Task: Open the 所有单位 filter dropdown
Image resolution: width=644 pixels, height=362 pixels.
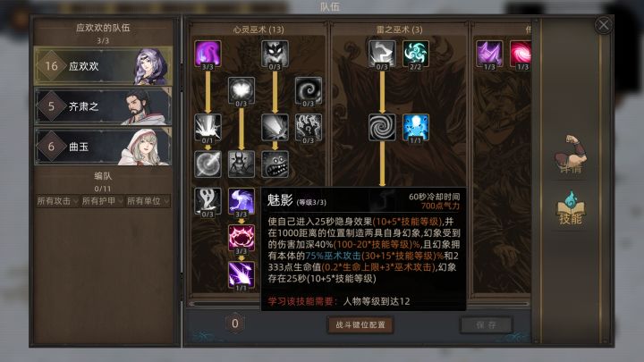Action: pyautogui.click(x=148, y=201)
